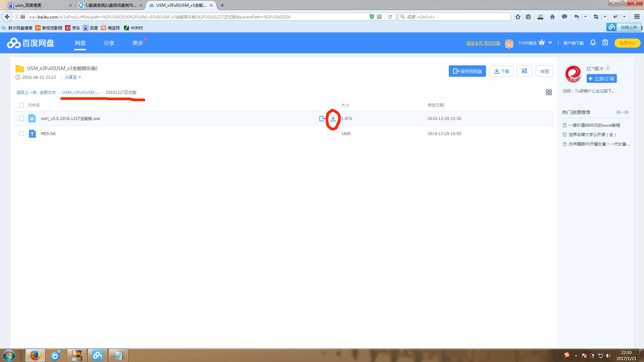Screen dimensions: 644x362
Task: Click the clipboard icon in header
Action: click(605, 43)
